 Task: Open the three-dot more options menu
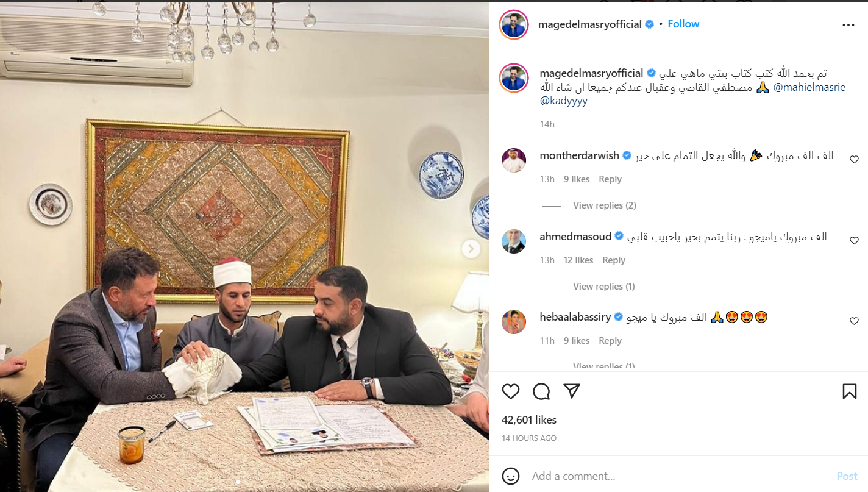click(848, 25)
